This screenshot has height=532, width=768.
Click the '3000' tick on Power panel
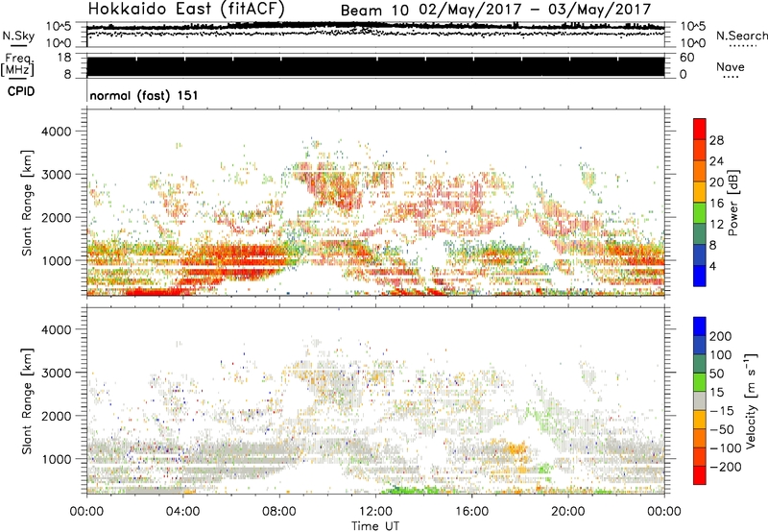pyautogui.click(x=57, y=175)
